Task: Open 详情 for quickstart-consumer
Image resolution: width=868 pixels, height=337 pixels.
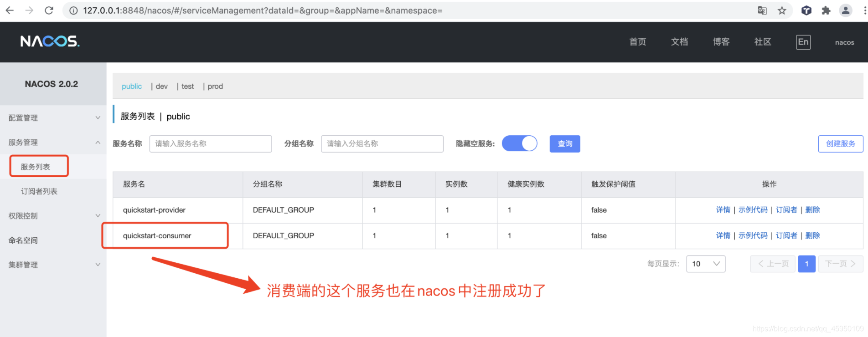Action: tap(723, 235)
